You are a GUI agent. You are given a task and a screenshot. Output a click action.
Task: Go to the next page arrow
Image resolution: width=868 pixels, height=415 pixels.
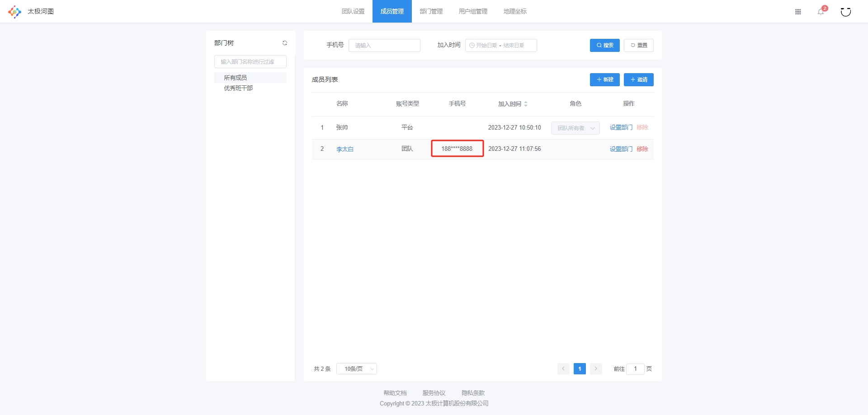coord(596,369)
